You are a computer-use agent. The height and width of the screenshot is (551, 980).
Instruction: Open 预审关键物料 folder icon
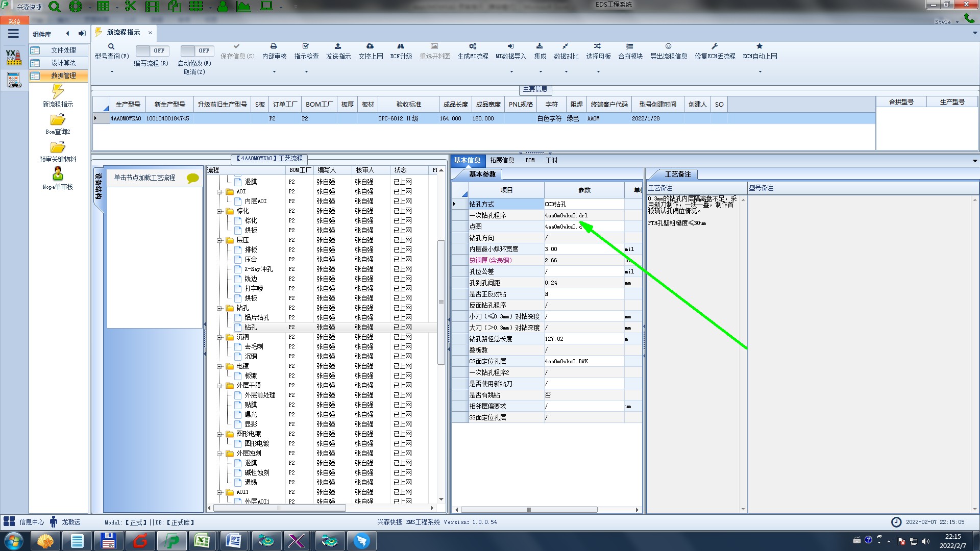tap(58, 147)
